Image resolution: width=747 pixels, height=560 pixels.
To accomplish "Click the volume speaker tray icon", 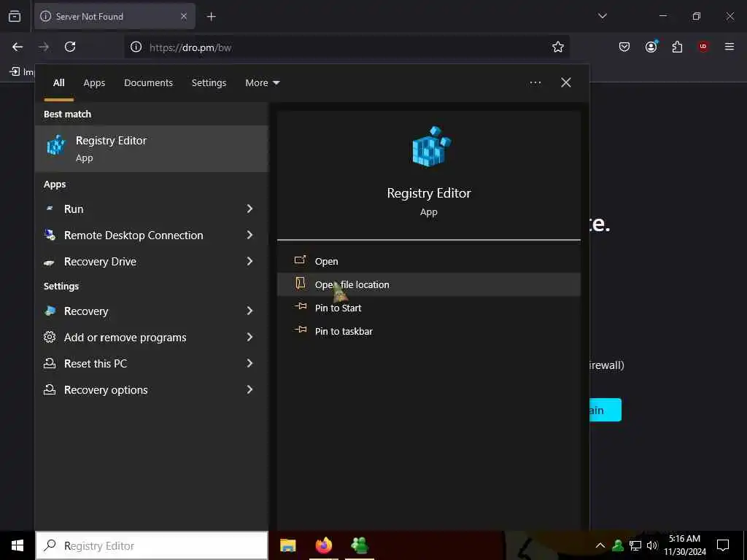I will [x=652, y=545].
